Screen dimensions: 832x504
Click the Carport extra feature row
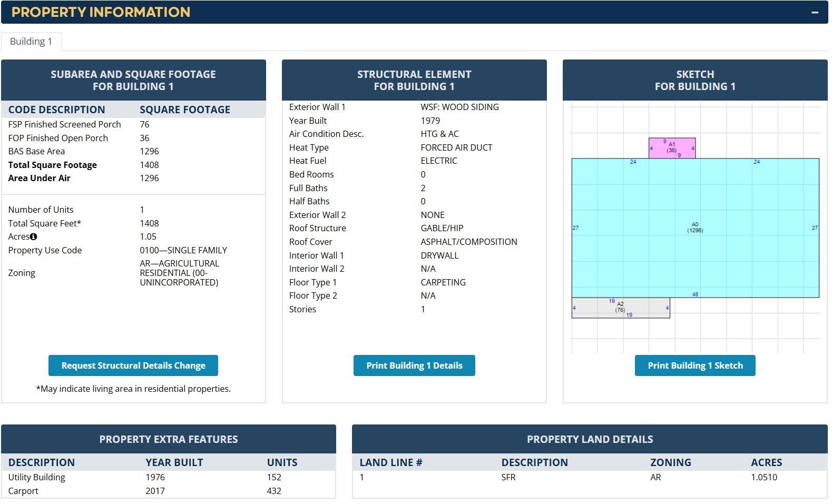pyautogui.click(x=23, y=491)
